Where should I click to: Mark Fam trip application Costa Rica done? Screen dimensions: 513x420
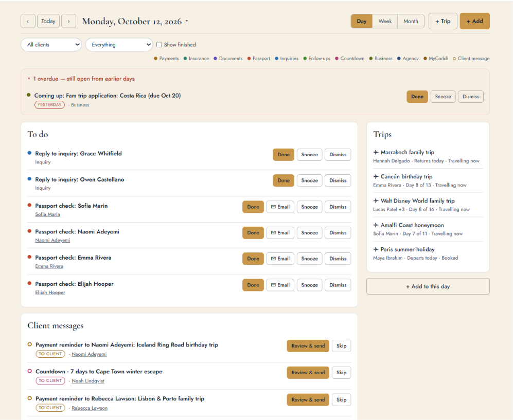click(417, 97)
